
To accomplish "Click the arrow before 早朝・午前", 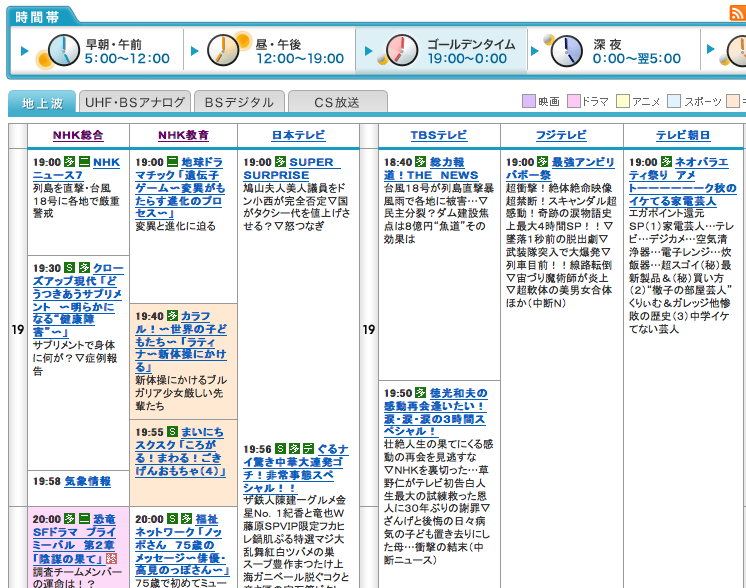I will [25, 51].
